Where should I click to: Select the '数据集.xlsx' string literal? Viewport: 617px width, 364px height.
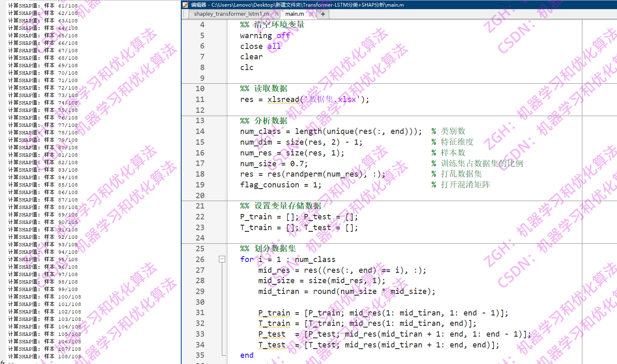pyautogui.click(x=330, y=99)
